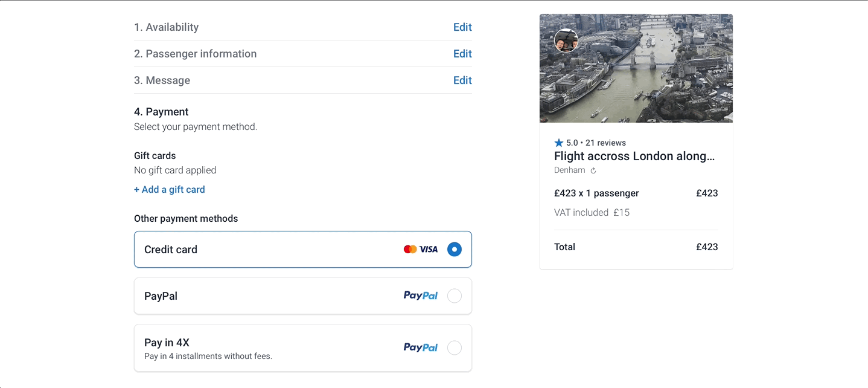Expand the 1. Availability step
The width and height of the screenshot is (868, 388).
tap(166, 27)
